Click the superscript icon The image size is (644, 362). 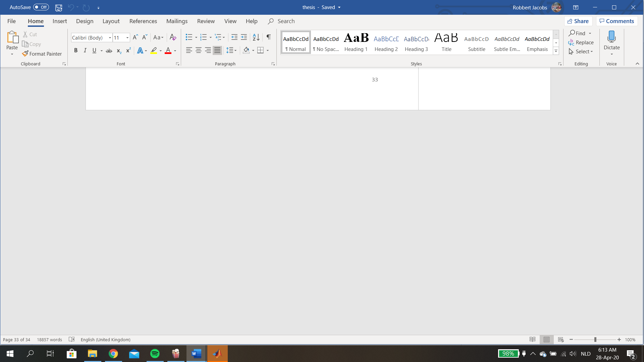tap(128, 51)
